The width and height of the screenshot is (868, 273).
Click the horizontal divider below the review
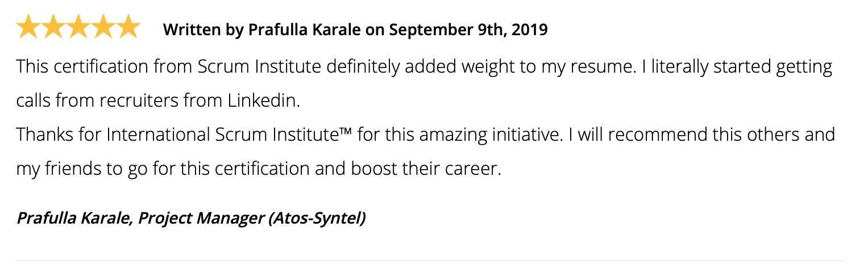[x=430, y=261]
